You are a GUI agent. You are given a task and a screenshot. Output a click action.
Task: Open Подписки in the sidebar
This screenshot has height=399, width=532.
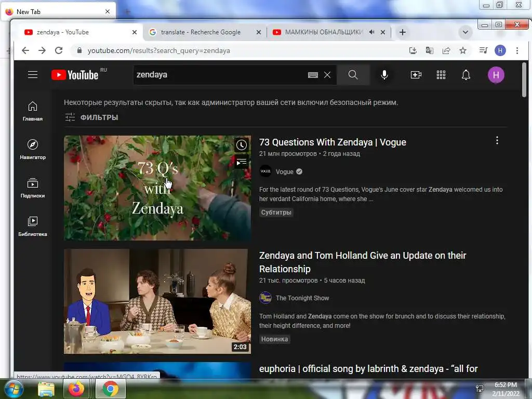33,188
